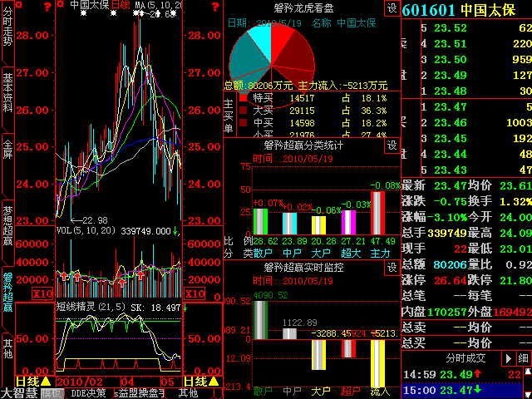Image resolution: width=532 pixels, height=399 pixels.
Task: Switch to the 分时走势 side tab
Action: point(7,26)
